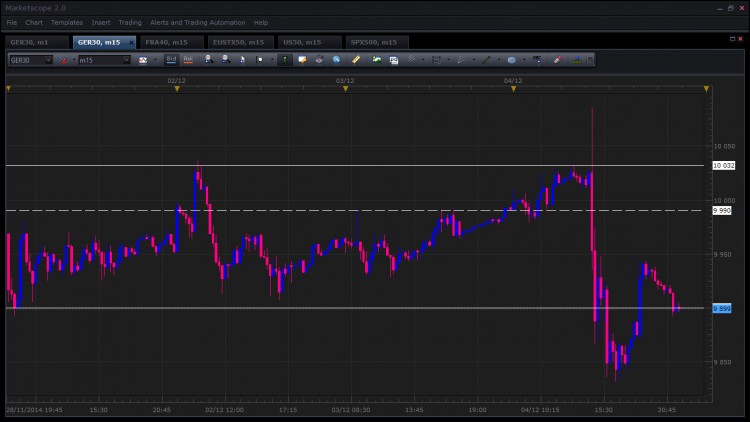Open the chart type icon
The width and height of the screenshot is (750, 422).
(x=143, y=60)
